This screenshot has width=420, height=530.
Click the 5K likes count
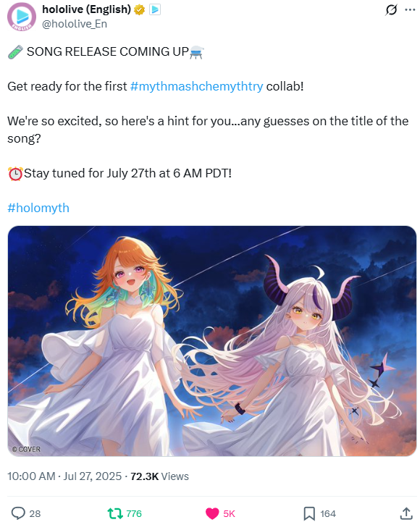click(x=229, y=514)
